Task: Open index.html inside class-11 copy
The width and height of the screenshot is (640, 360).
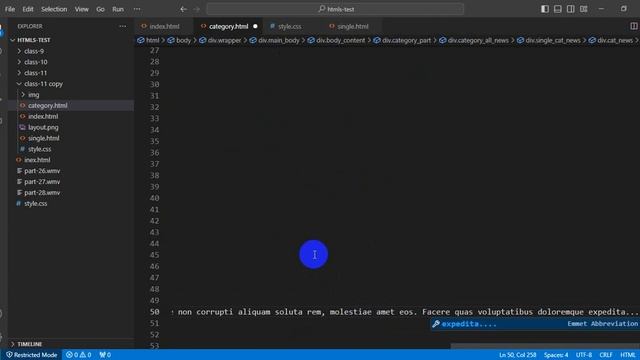Action: click(x=43, y=116)
